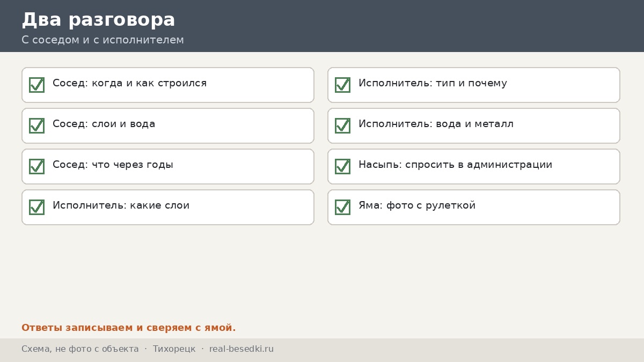Screen dimensions: 644x362
Task: Untick the checkbox for "Сосед: что через годы"
Action: [x=36, y=166]
